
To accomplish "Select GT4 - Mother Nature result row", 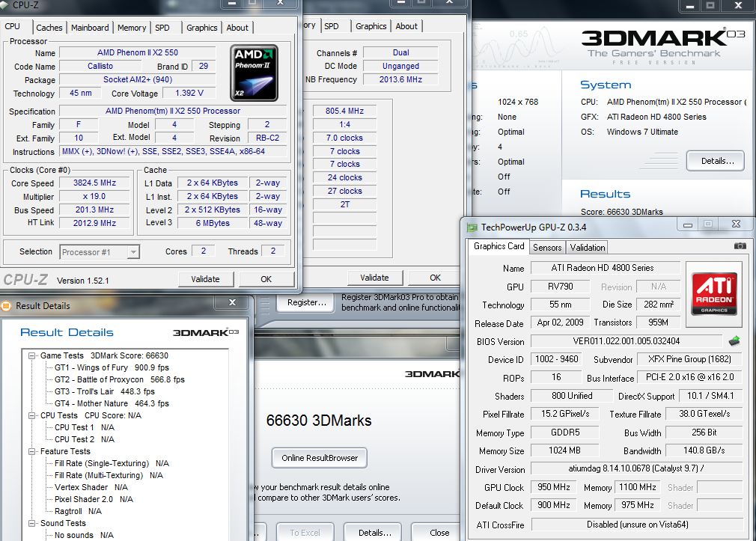I will (112, 403).
